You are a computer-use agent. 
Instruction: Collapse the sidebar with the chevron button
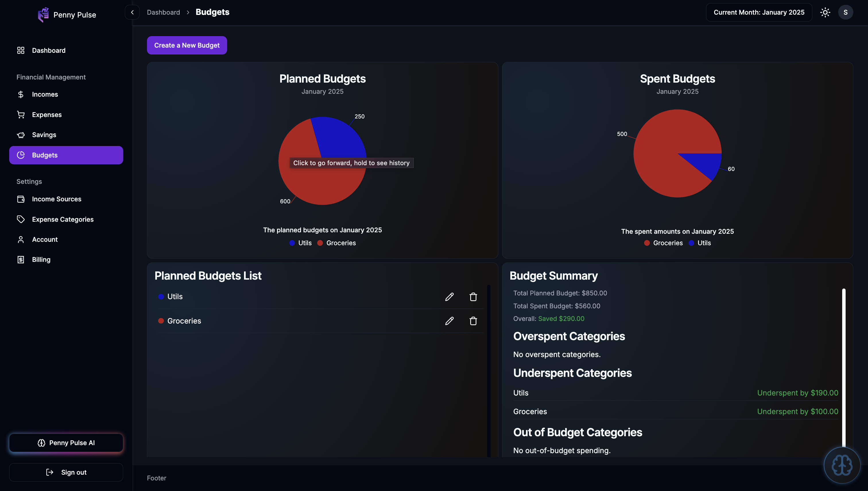[132, 13]
